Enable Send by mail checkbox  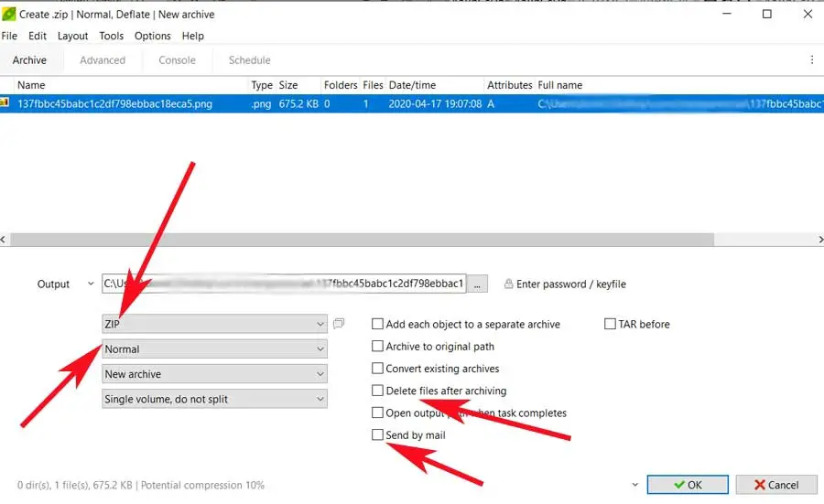[x=377, y=434]
